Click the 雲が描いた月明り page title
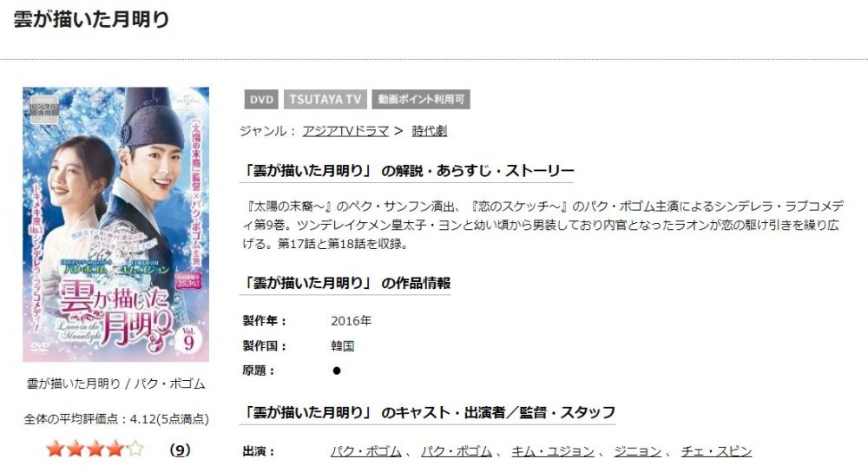The width and height of the screenshot is (868, 472). coord(91,19)
